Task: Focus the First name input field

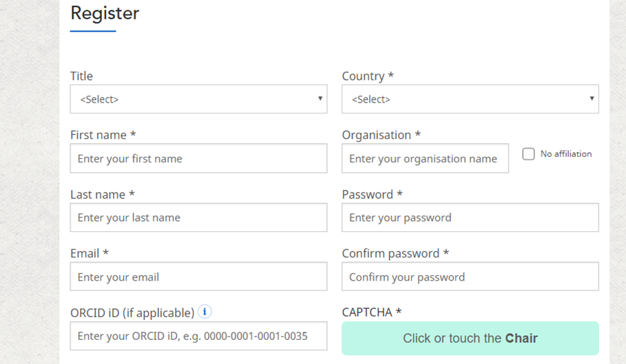Action: [198, 158]
